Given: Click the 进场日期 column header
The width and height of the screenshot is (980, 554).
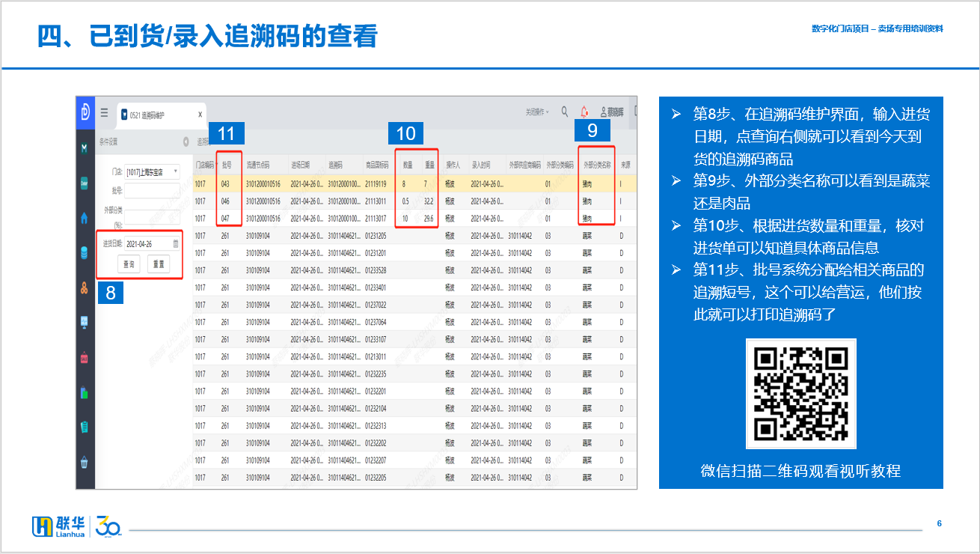Looking at the screenshot, I should [x=301, y=164].
